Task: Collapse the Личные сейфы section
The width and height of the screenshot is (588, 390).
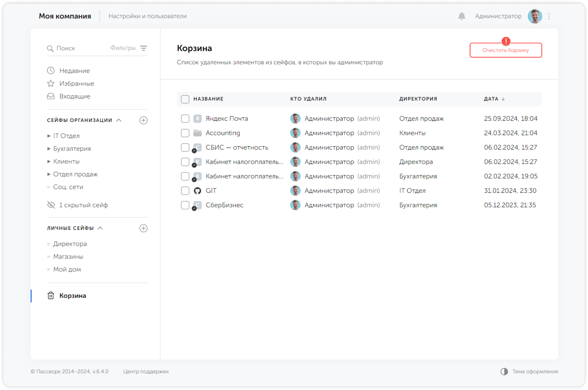Action: (100, 228)
